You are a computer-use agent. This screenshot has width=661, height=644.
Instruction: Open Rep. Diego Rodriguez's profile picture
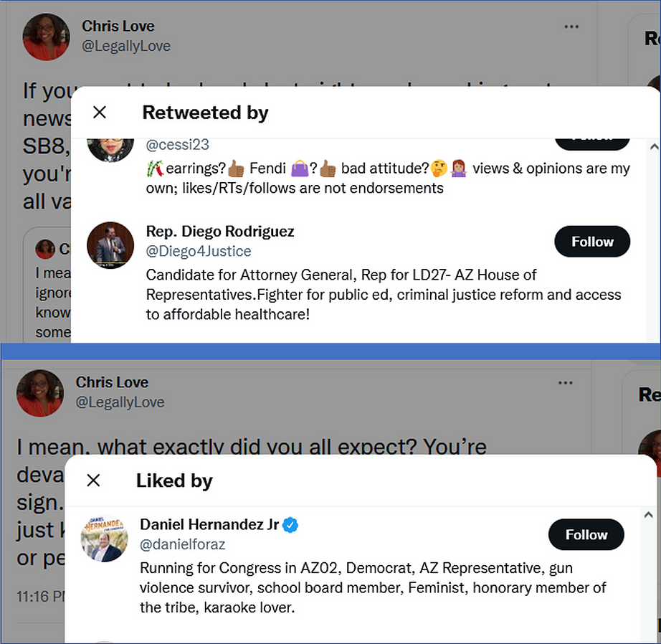coord(110,245)
